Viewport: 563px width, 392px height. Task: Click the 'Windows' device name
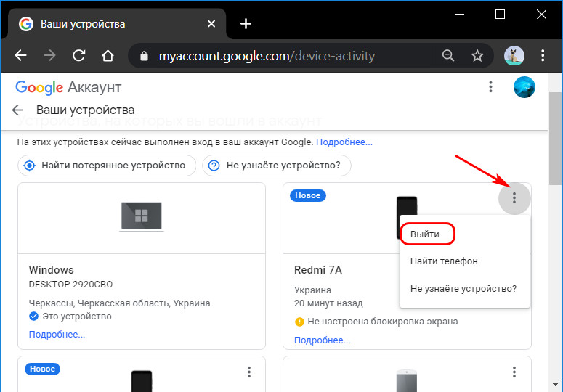(51, 270)
